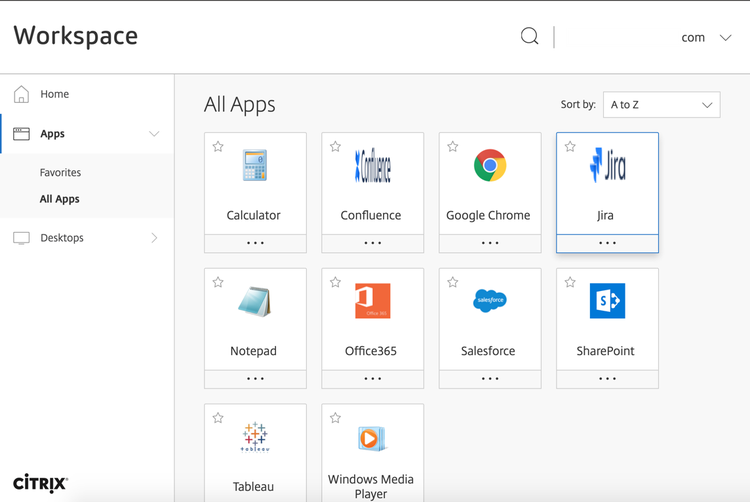Click the Tableau app name

pyautogui.click(x=254, y=487)
